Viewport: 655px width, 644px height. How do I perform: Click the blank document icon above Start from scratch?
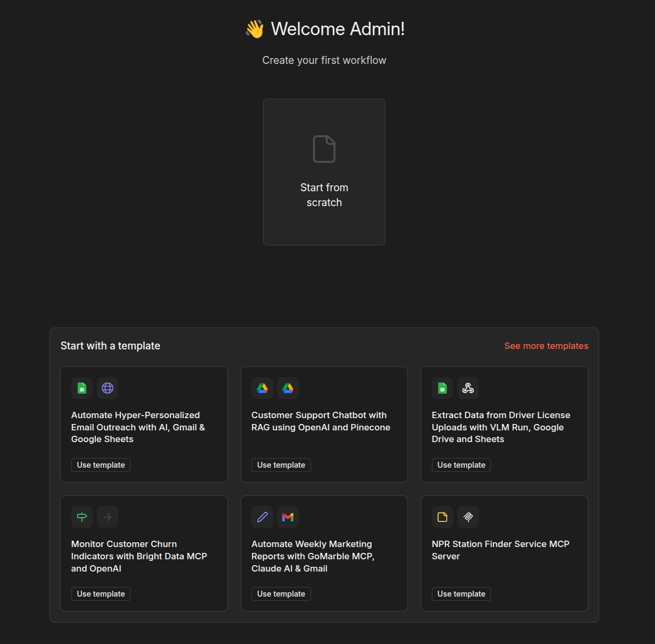click(x=324, y=149)
